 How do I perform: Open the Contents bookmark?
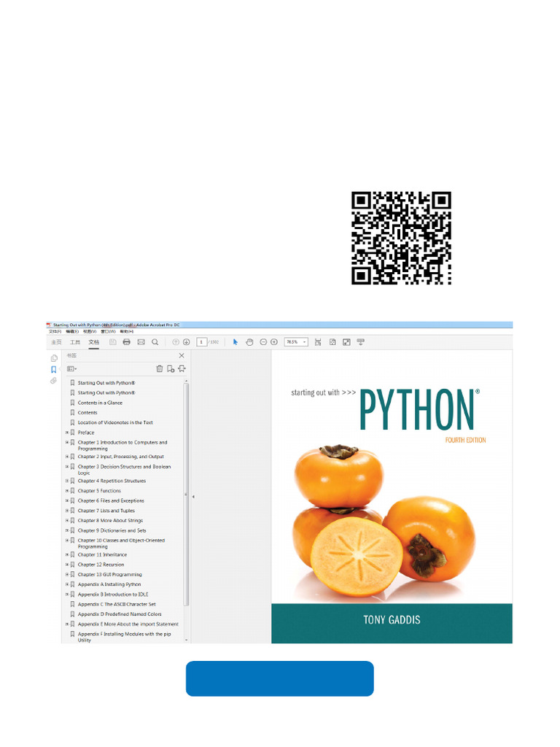[x=87, y=413]
